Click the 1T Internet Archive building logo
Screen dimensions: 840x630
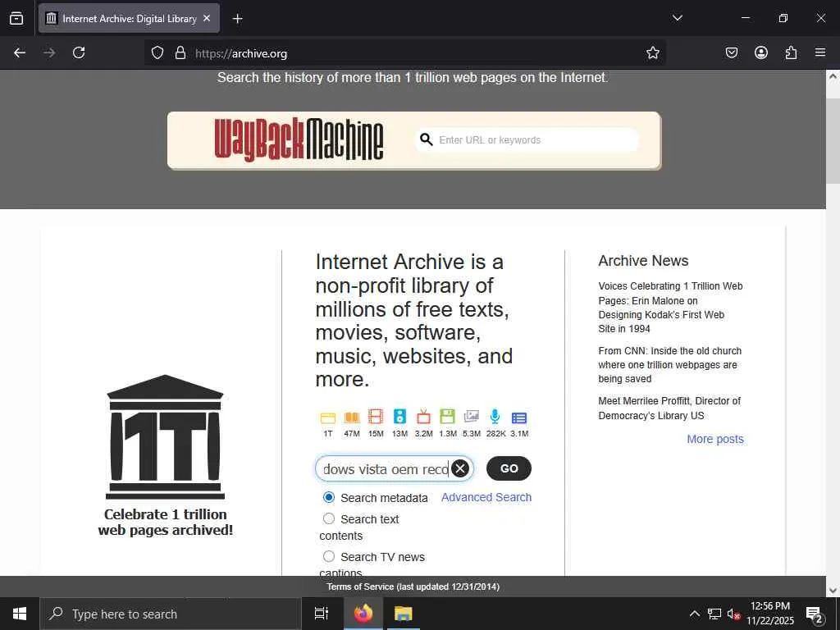pos(165,436)
